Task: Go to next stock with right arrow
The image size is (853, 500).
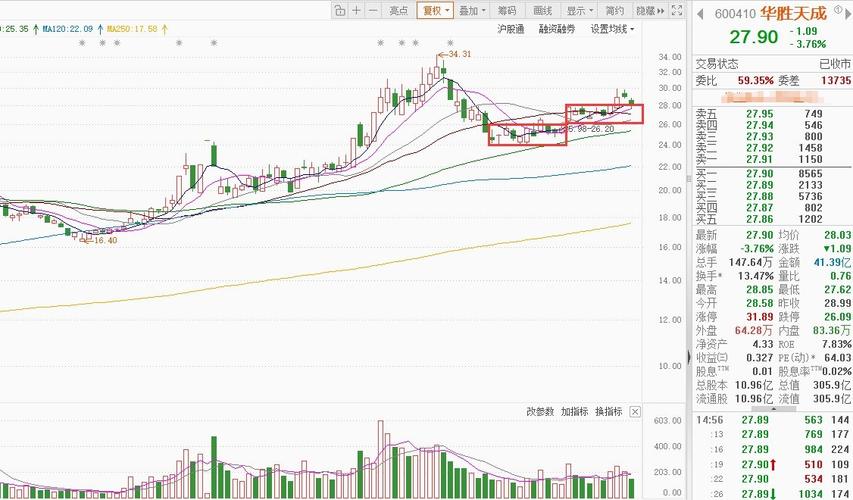Action: (846, 14)
